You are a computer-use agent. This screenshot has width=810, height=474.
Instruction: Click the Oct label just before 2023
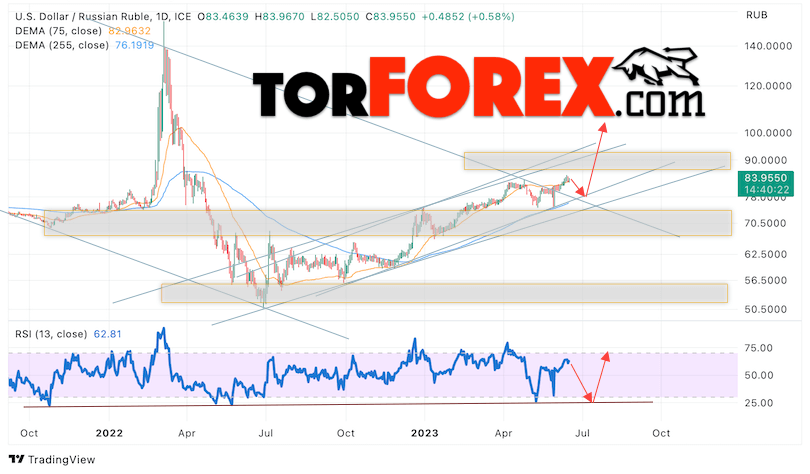[346, 433]
